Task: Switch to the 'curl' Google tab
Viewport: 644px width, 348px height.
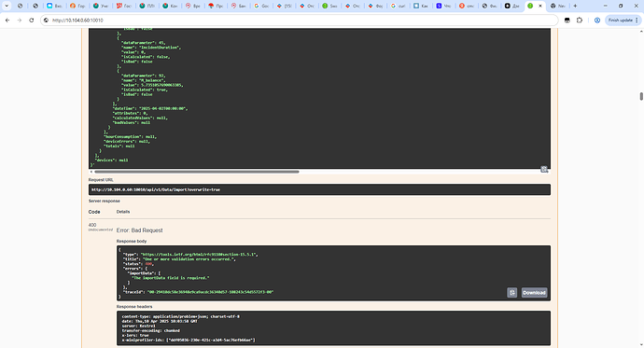Action: (399, 6)
